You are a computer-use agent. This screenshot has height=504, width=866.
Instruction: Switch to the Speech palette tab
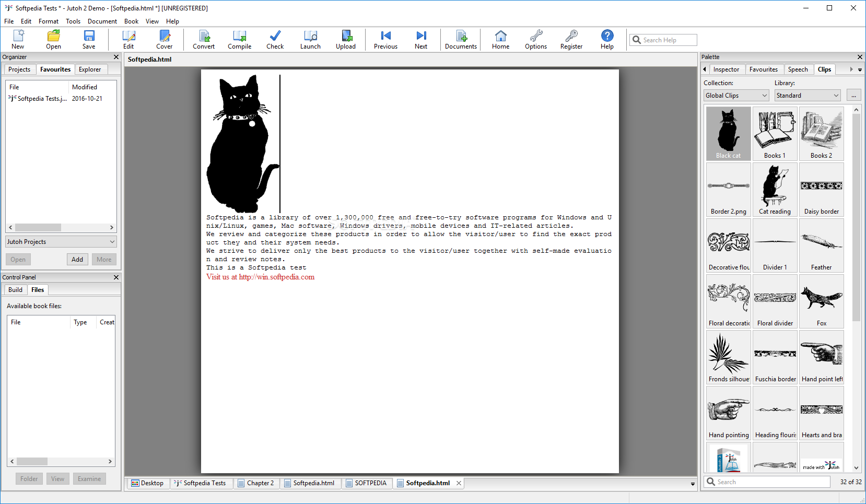pos(798,69)
